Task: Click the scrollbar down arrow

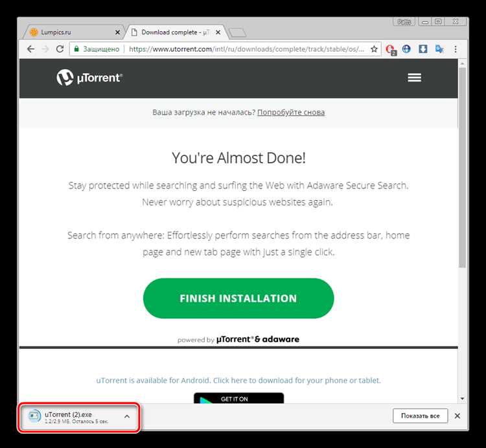Action: [x=462, y=399]
